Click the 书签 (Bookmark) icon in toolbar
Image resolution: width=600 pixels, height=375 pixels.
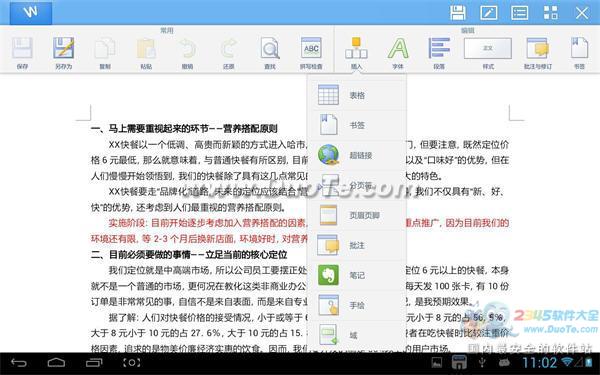tap(579, 53)
